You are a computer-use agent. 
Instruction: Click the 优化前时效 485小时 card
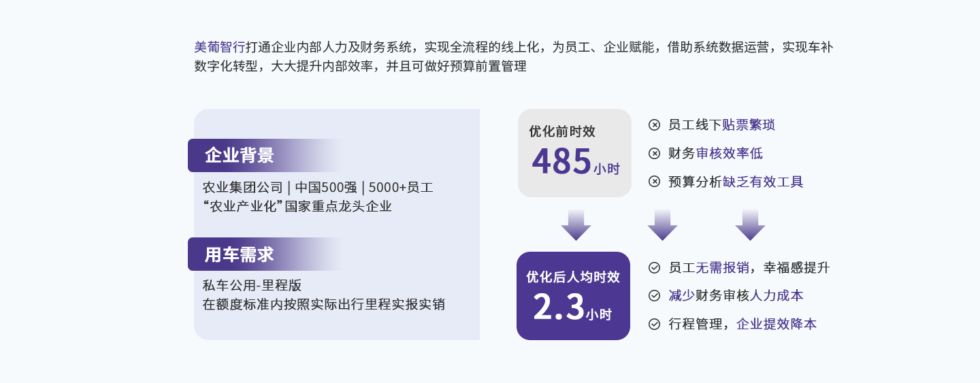pos(574,153)
